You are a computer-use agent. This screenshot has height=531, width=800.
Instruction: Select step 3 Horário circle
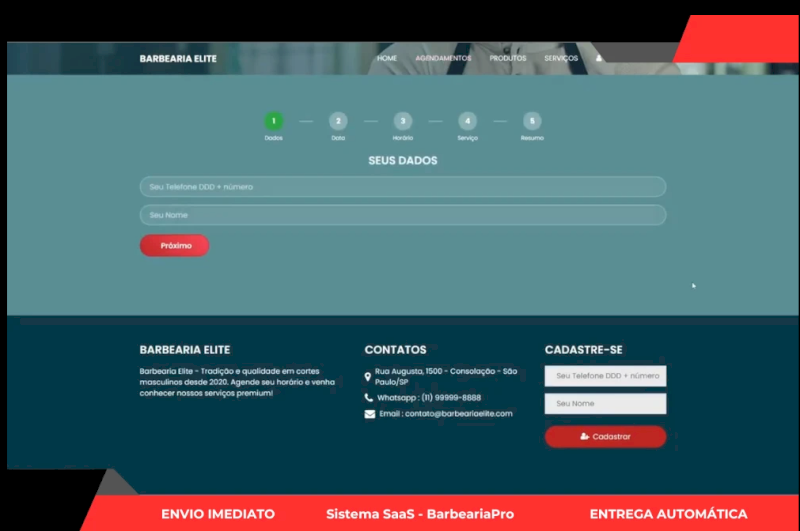(403, 121)
